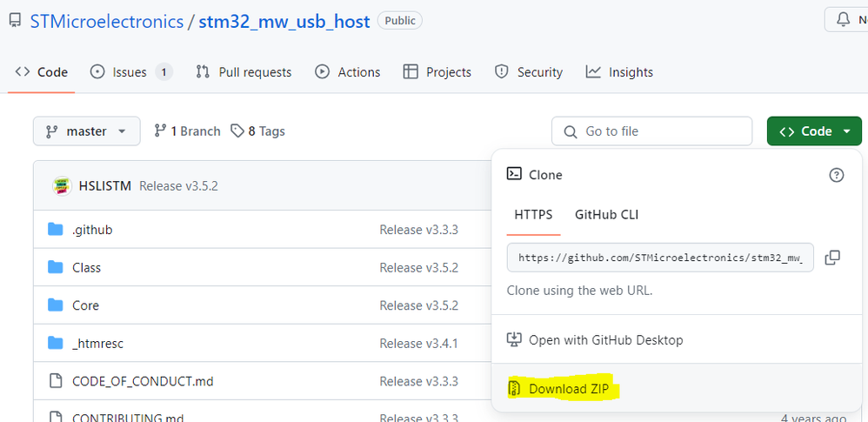The width and height of the screenshot is (868, 422).
Task: Click the repository book icon
Action: click(15, 22)
